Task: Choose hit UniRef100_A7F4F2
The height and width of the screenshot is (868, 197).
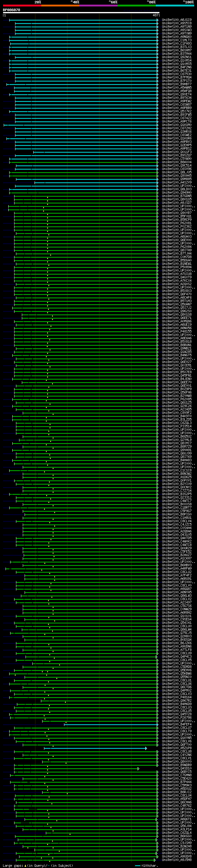Action: (x=177, y=575)
